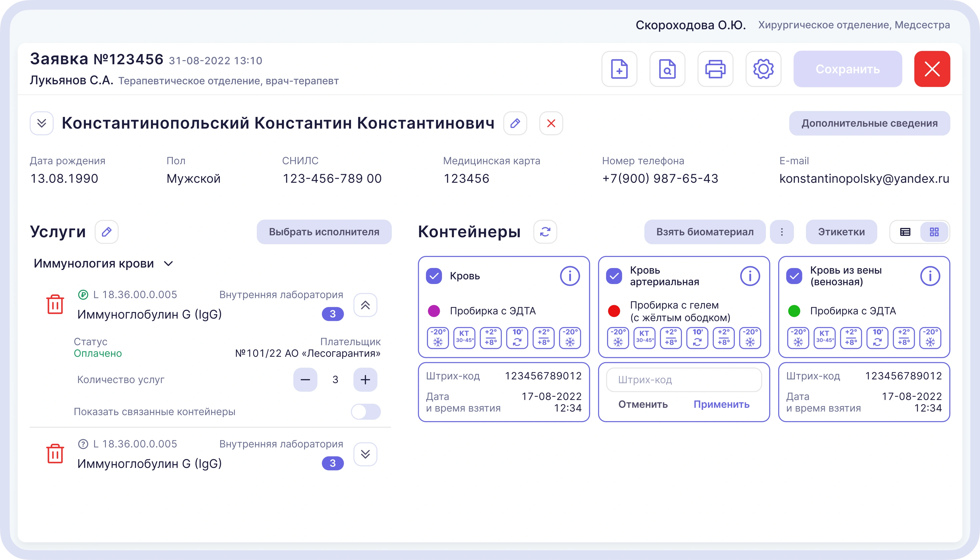Uncheck Кровь container checkbox
The width and height of the screenshot is (980, 560).
pyautogui.click(x=434, y=276)
